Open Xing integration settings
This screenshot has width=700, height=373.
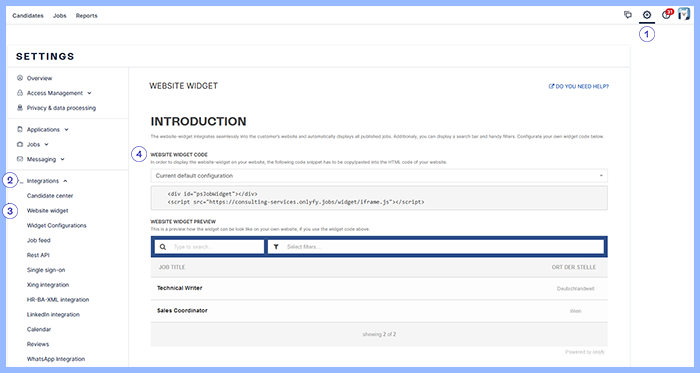pos(48,285)
